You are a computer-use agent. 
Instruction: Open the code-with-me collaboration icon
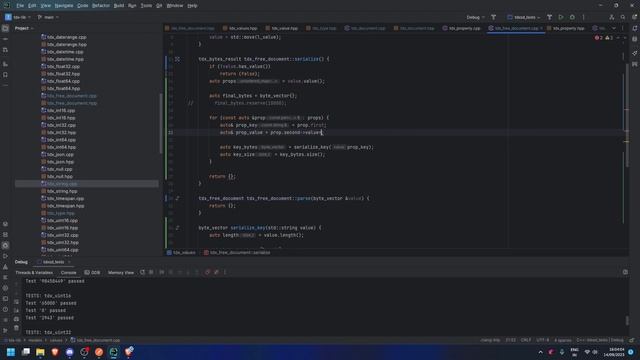coord(611,17)
